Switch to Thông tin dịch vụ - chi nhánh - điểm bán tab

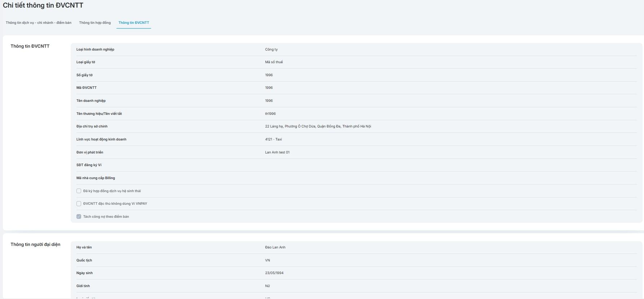click(39, 23)
